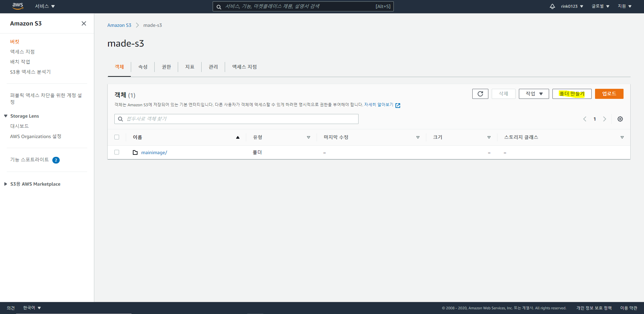Image resolution: width=644 pixels, height=314 pixels.
Task: Open Storage Lens 대시보드 link
Action: click(x=19, y=126)
